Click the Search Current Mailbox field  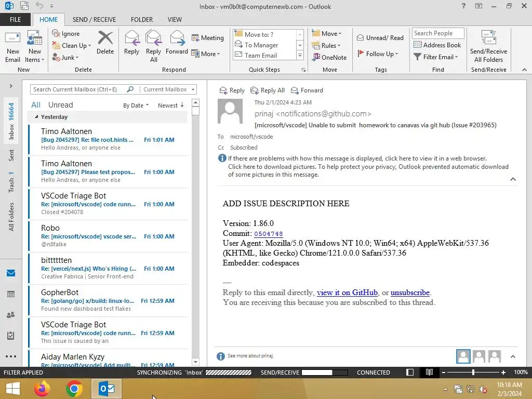(78, 89)
